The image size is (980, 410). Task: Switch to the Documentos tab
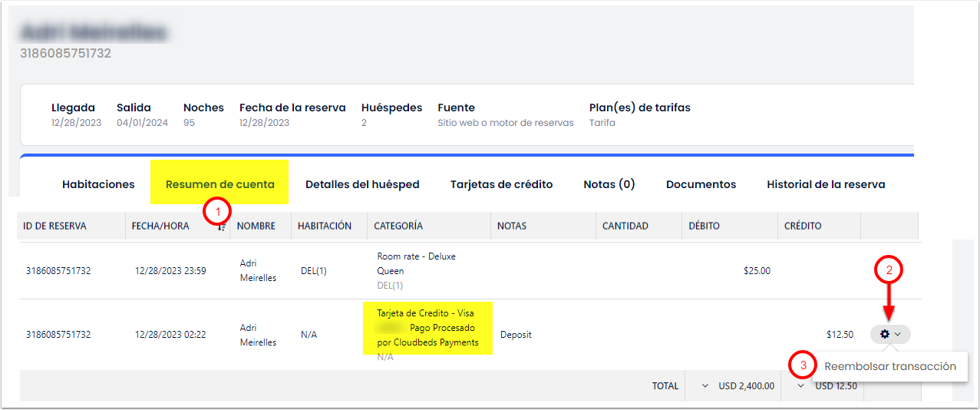(x=701, y=184)
